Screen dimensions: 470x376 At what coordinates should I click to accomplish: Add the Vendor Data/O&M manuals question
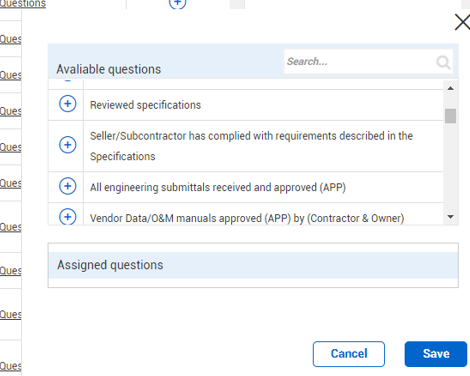[x=67, y=217]
